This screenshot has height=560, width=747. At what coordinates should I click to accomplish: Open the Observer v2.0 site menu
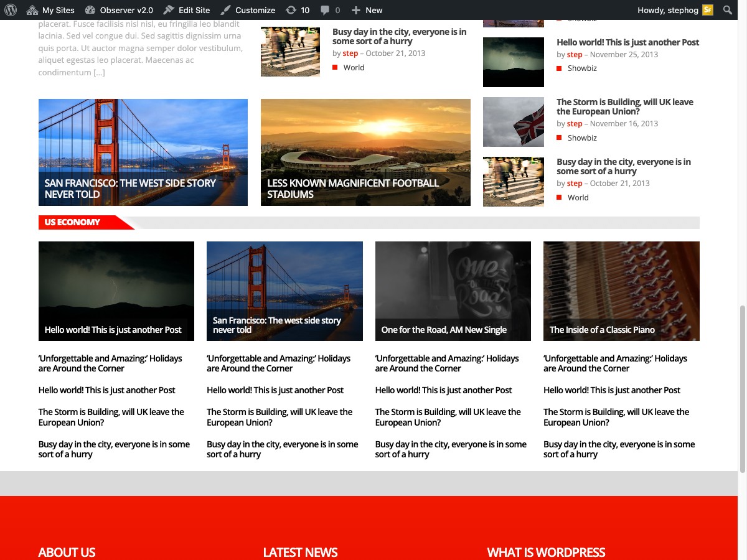[119, 10]
